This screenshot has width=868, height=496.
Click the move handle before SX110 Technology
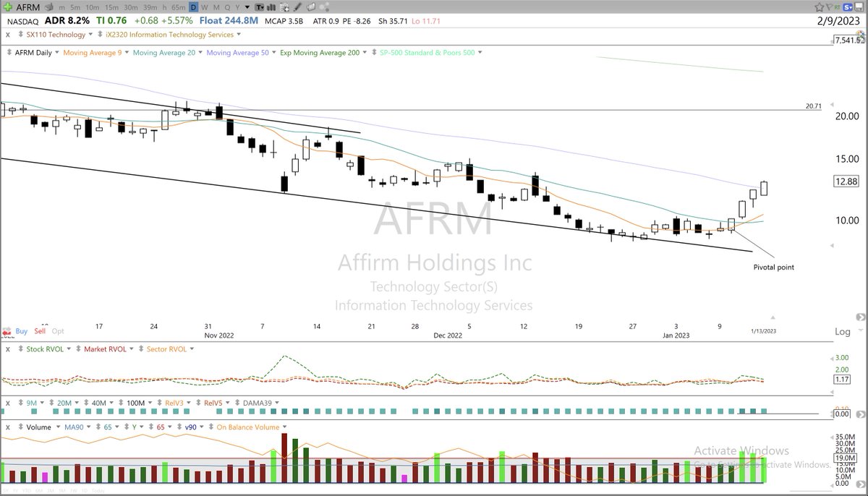click(20, 35)
